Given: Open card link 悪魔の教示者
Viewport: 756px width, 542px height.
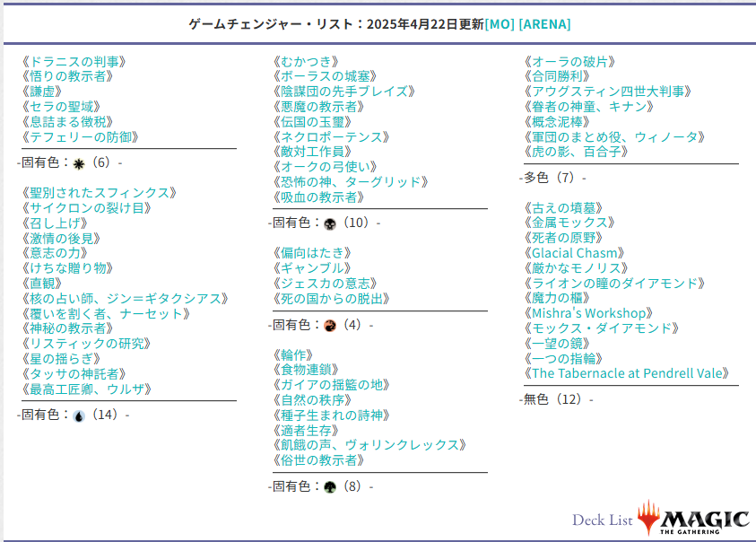Looking at the screenshot, I should [318, 107].
